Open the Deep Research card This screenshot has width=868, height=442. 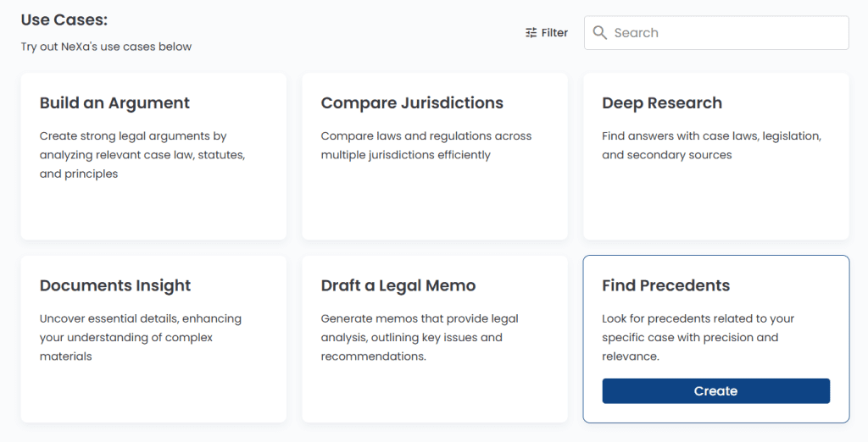coord(715,157)
